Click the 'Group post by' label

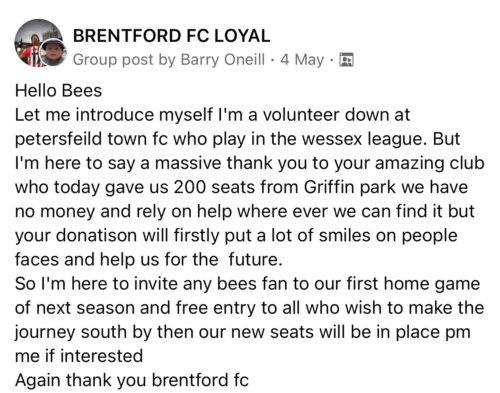pos(125,60)
